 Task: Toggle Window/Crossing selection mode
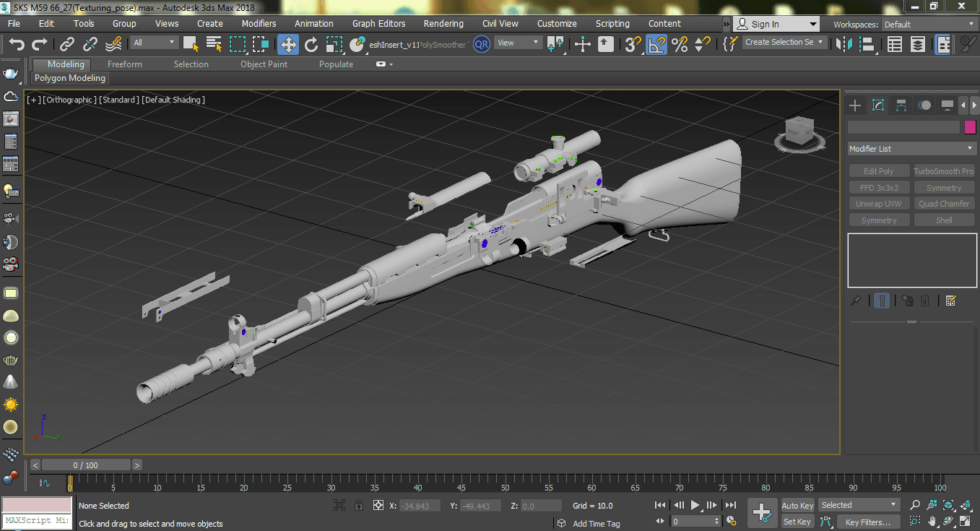(261, 45)
